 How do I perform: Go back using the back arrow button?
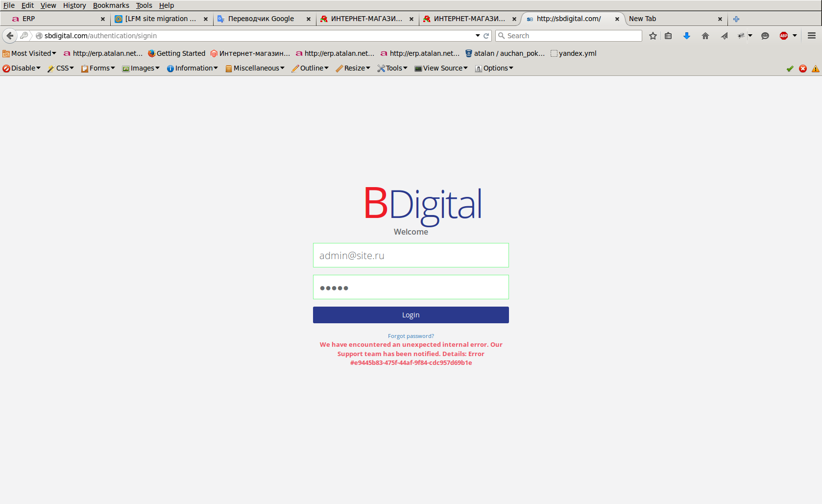[x=10, y=36]
